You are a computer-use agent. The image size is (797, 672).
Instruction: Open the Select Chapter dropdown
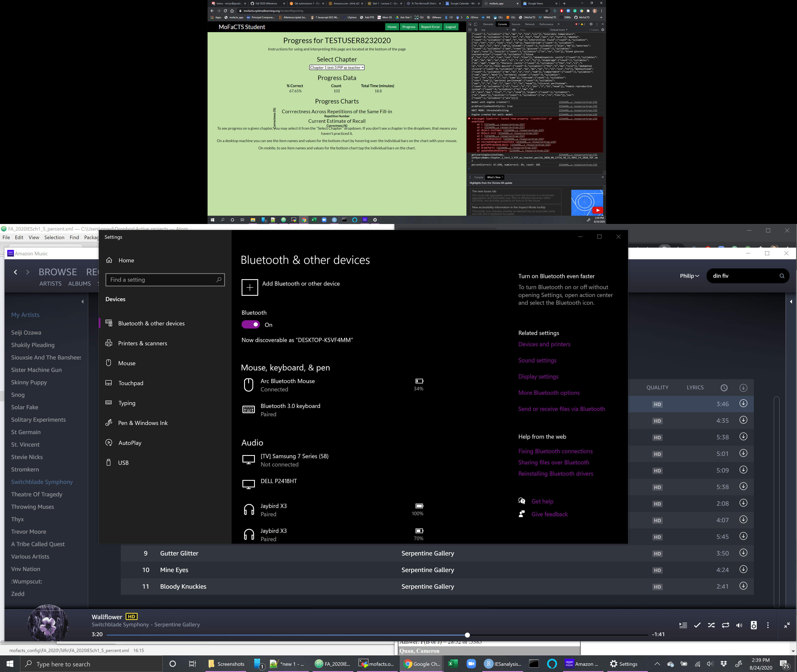[x=337, y=67]
